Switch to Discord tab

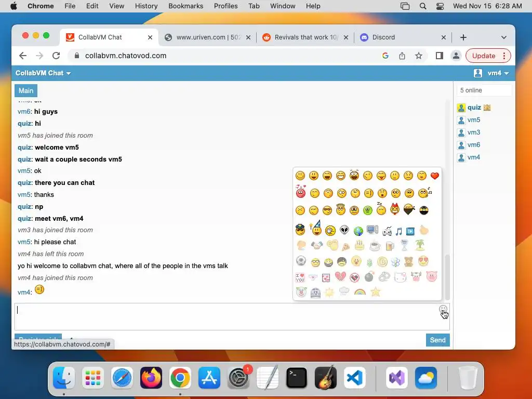pos(402,37)
